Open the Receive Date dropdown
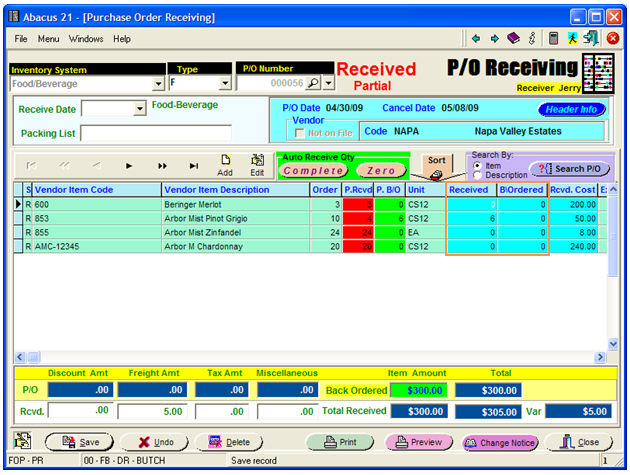 click(x=139, y=108)
